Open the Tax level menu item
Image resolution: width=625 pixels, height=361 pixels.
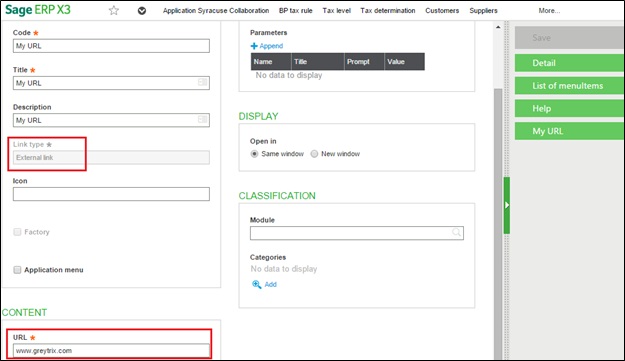pos(336,11)
